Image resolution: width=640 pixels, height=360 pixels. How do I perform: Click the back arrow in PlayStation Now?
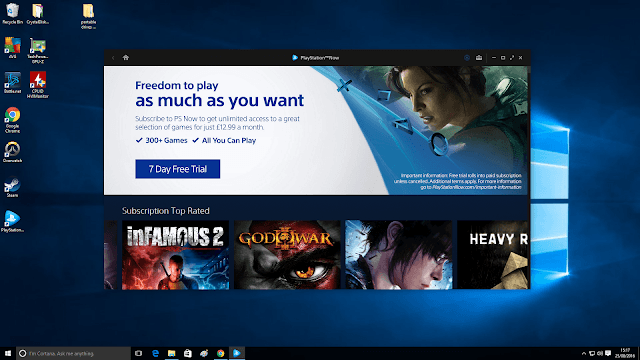[113, 58]
